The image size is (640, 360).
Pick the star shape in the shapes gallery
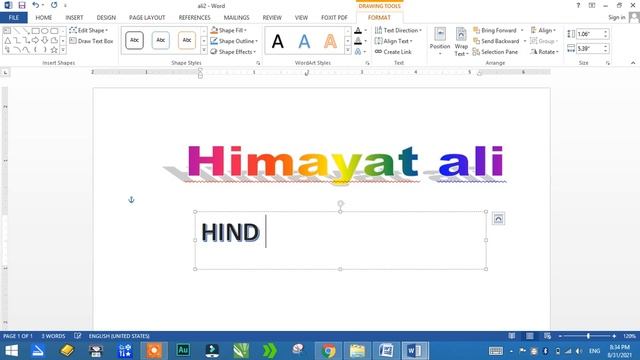pyautogui.click(x=54, y=50)
